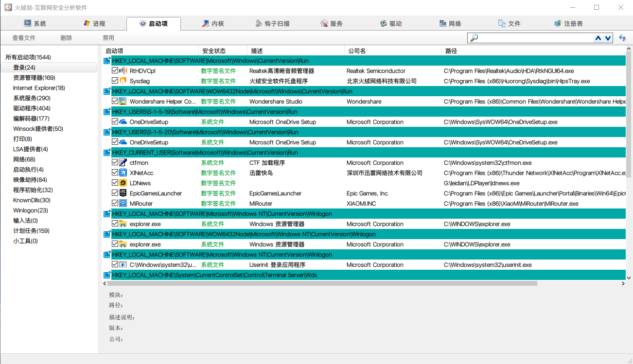Image resolution: width=633 pixels, height=364 pixels.
Task: Click registry icon of Terminal Server Wds key
Action: (107, 275)
